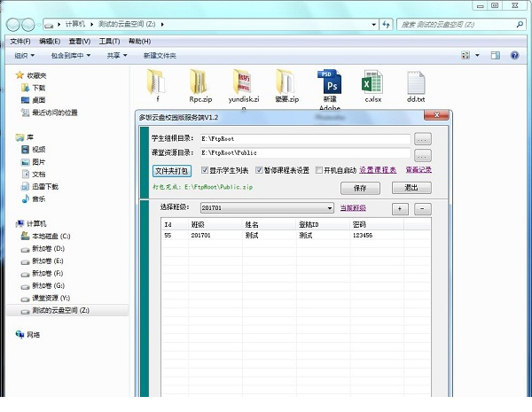532x412 pixels.
Task: Select the dd.txt text file icon
Action: [x=416, y=82]
